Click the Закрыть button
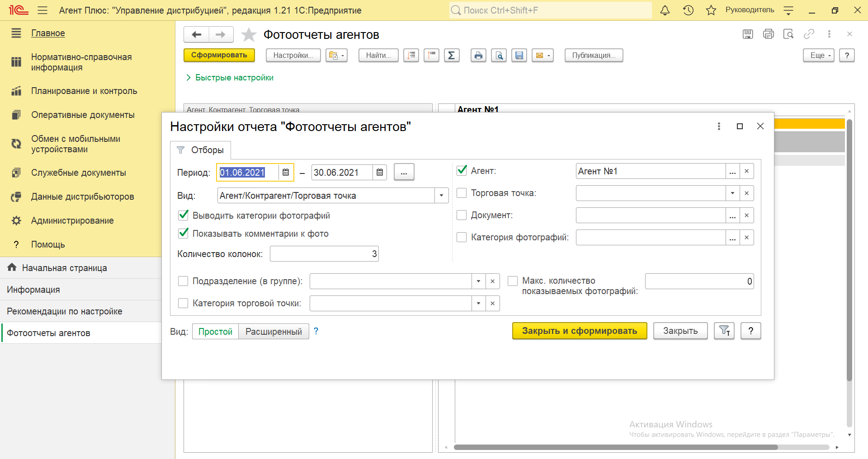The image size is (868, 459). coord(680,331)
